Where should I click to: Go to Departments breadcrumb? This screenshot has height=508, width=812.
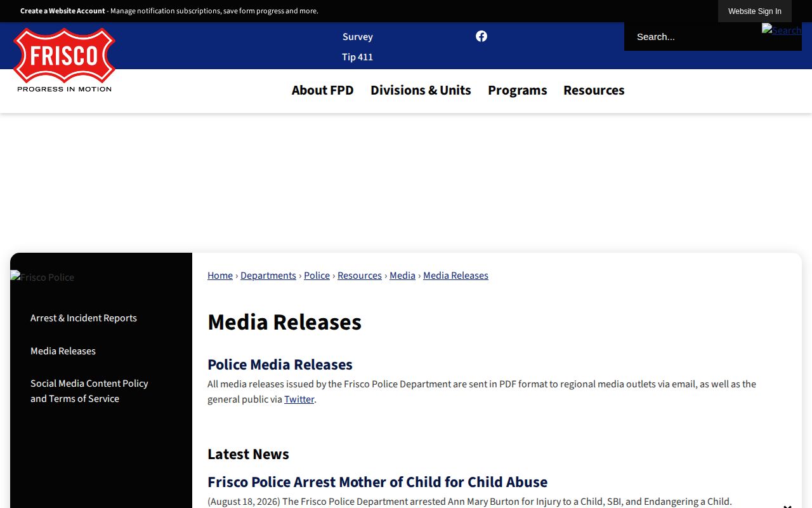(268, 276)
